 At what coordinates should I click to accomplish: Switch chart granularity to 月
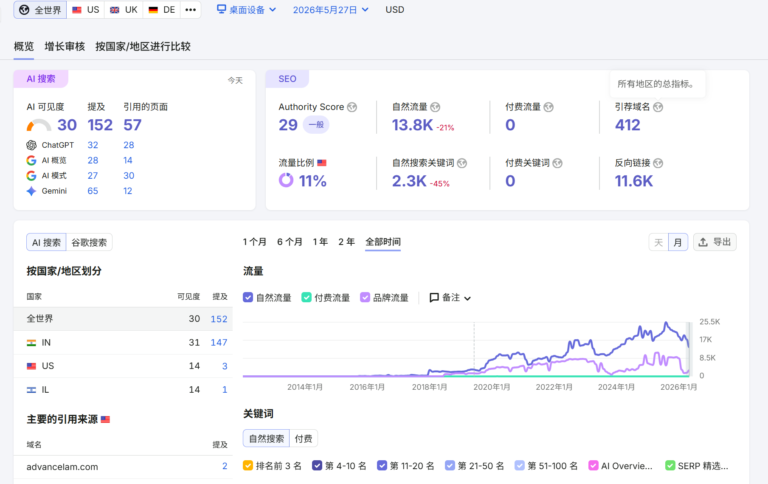pyautogui.click(x=677, y=242)
